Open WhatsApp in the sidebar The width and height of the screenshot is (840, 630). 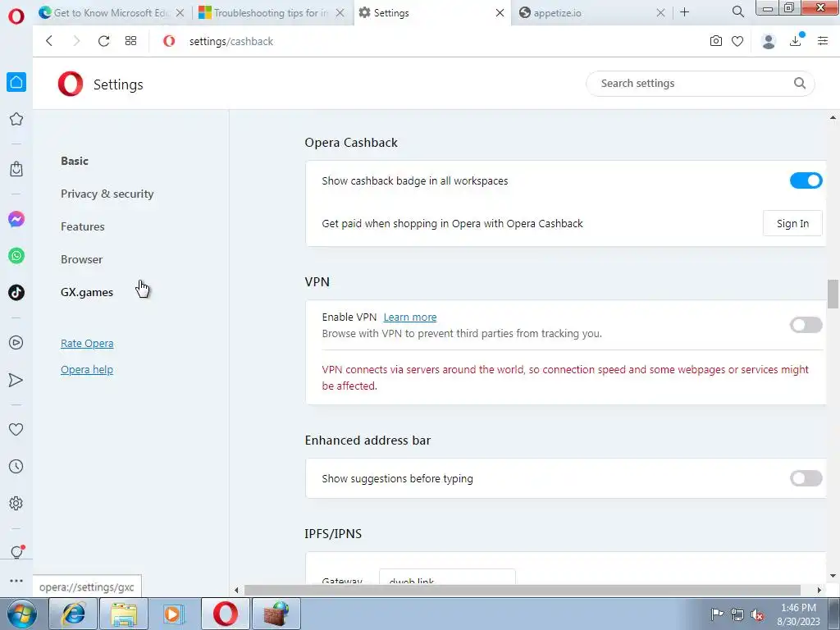click(x=16, y=256)
